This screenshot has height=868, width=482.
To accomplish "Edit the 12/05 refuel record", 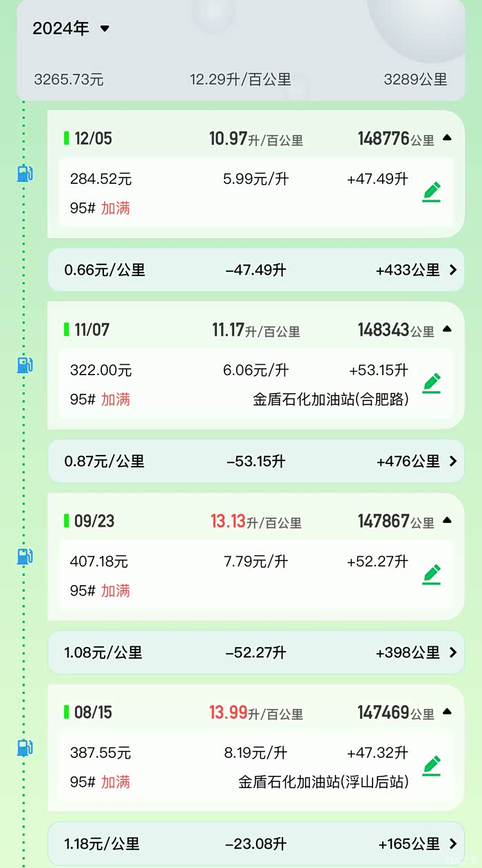I will coord(432,191).
